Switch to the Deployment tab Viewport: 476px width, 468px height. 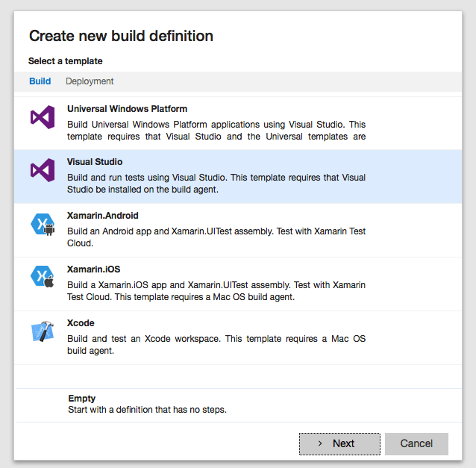90,81
